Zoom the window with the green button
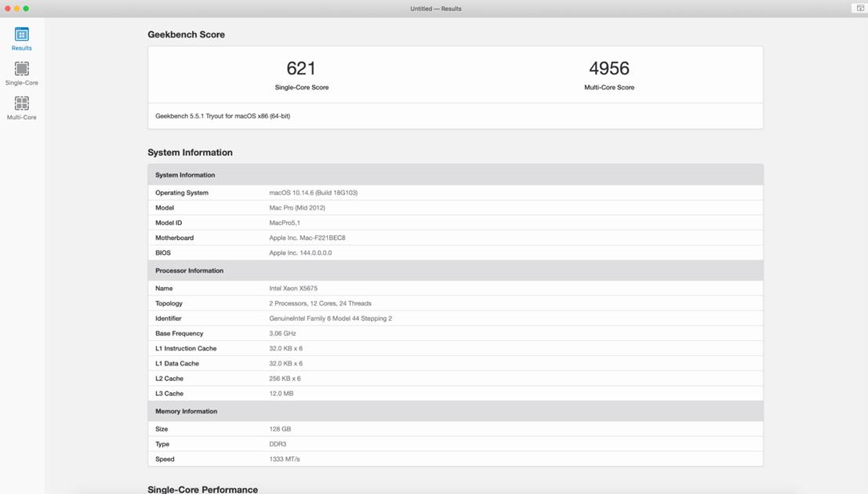The height and width of the screenshot is (494, 868). (x=26, y=9)
